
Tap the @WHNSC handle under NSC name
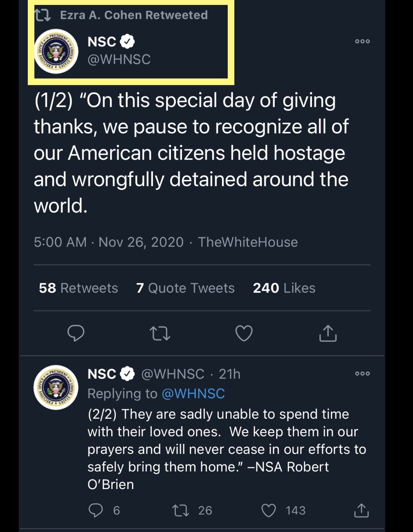[119, 59]
